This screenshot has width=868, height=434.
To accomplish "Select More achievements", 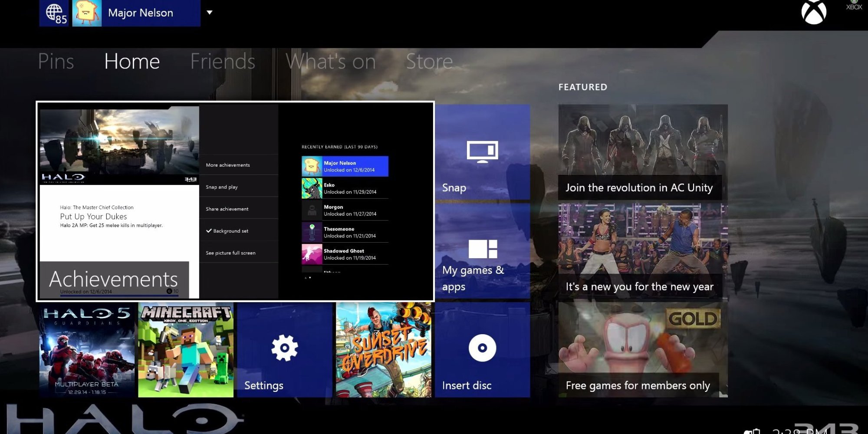I will [227, 165].
